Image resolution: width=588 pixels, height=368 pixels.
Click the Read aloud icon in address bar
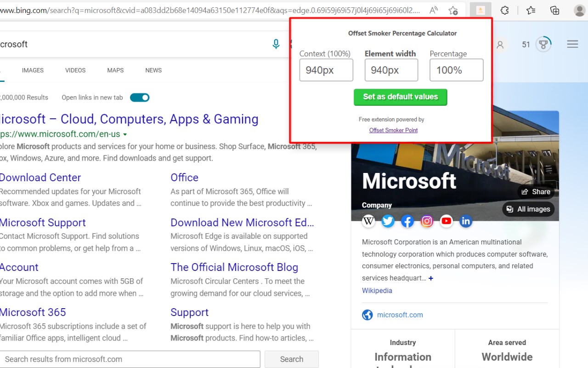[433, 10]
